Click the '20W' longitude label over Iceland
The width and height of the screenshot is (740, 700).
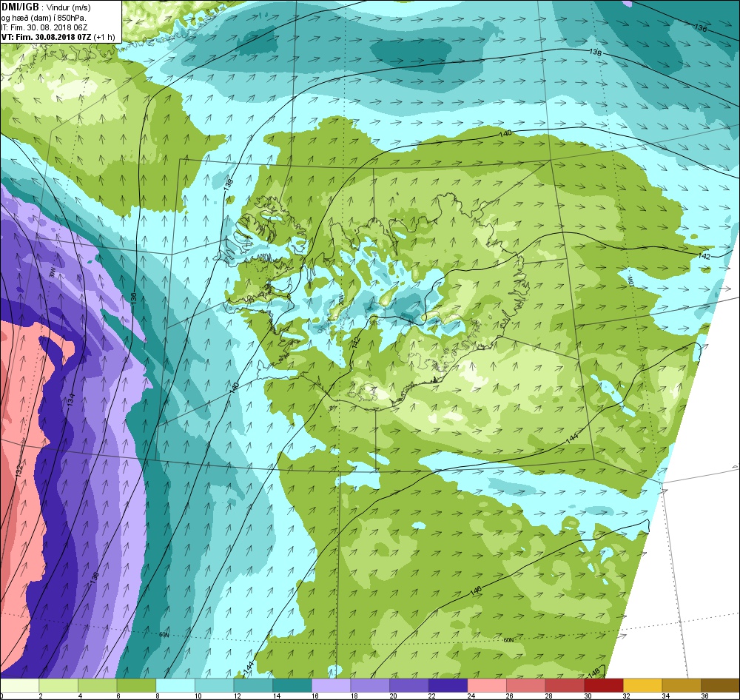click(x=340, y=300)
